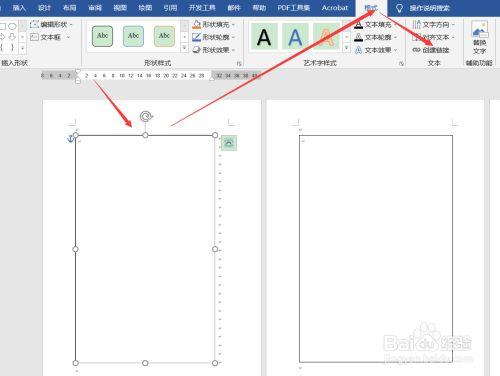
Task: Select the black A WordArt style
Action: [x=264, y=37]
